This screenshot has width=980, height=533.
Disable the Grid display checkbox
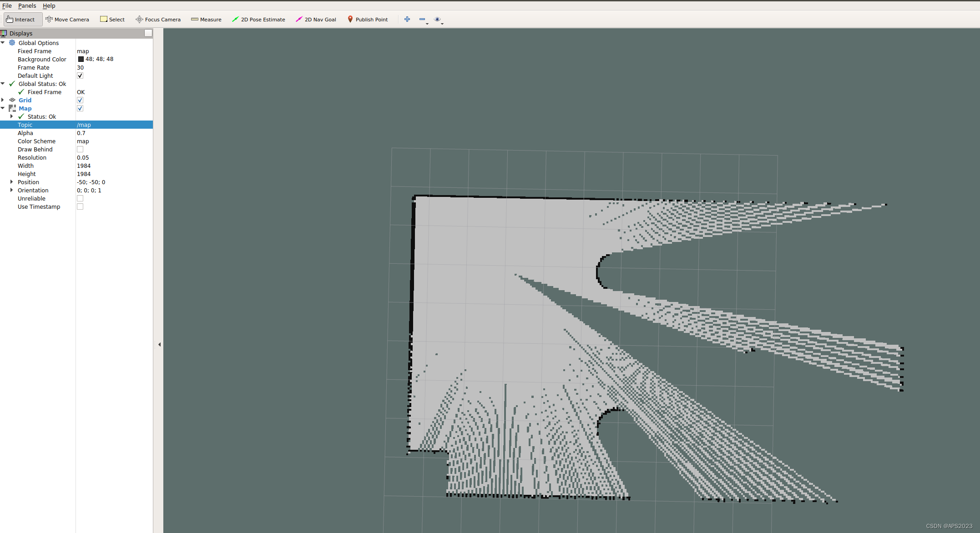tap(80, 100)
